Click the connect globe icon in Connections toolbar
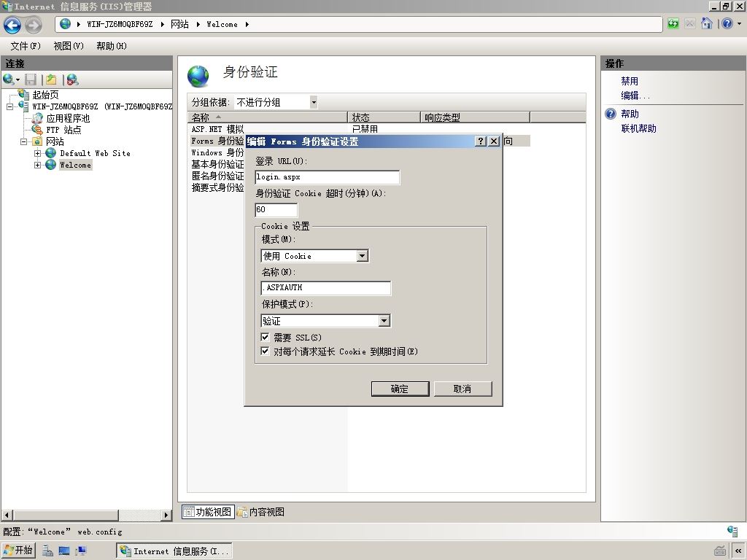This screenshot has height=560, width=747. pyautogui.click(x=9, y=79)
